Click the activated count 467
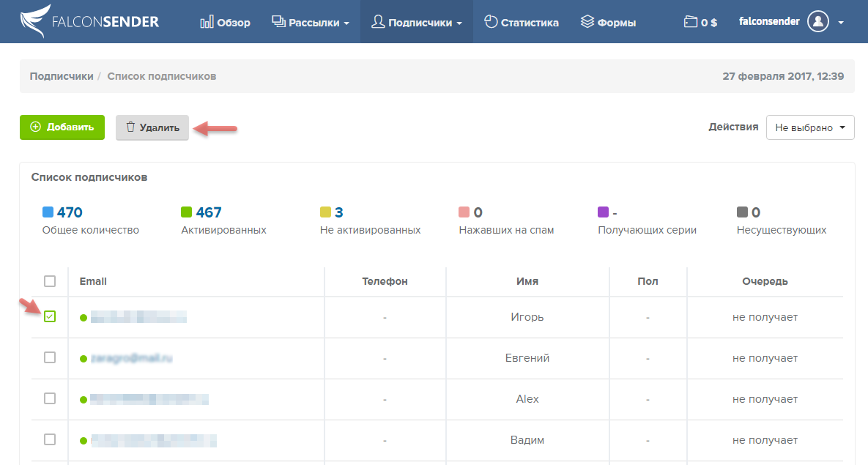Image resolution: width=868 pixels, height=465 pixels. tap(209, 212)
